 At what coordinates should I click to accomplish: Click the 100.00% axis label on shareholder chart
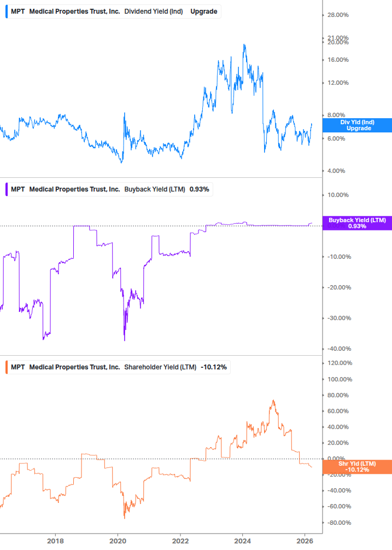click(340, 380)
